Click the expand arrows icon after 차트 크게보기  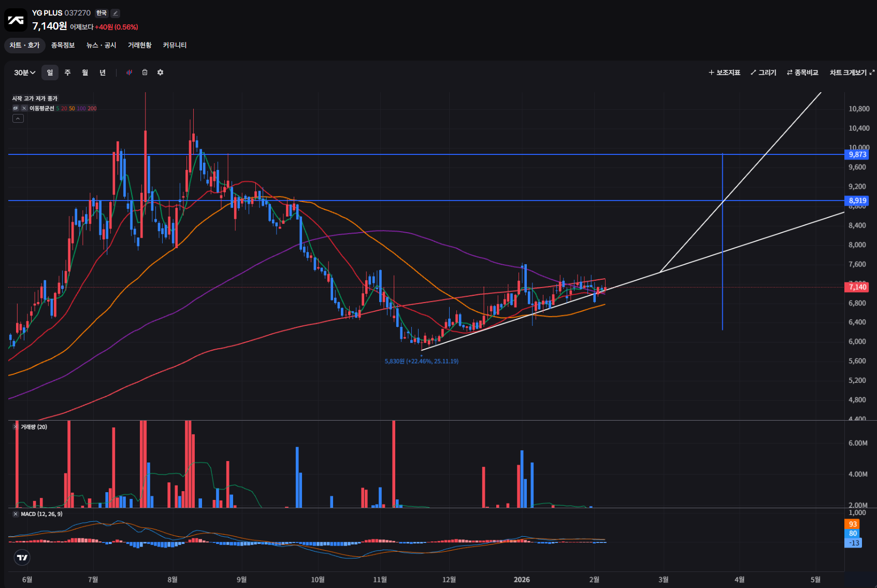tap(872, 73)
